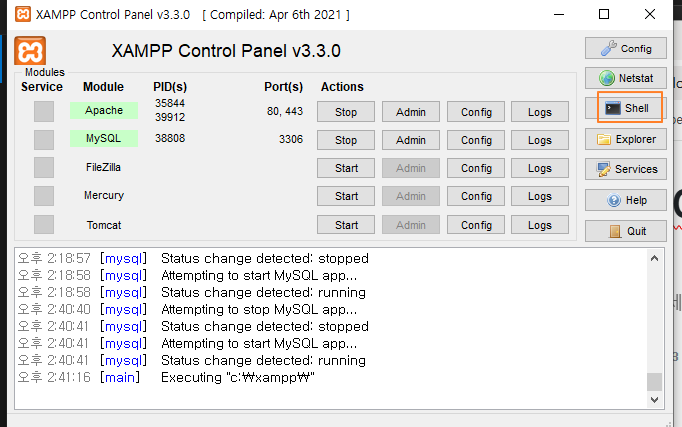This screenshot has width=682, height=427.
Task: Click the Tomcat module name
Action: (x=104, y=225)
